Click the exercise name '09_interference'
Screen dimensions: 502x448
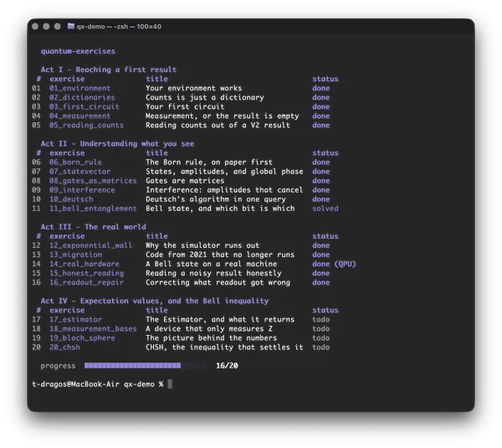[82, 190]
